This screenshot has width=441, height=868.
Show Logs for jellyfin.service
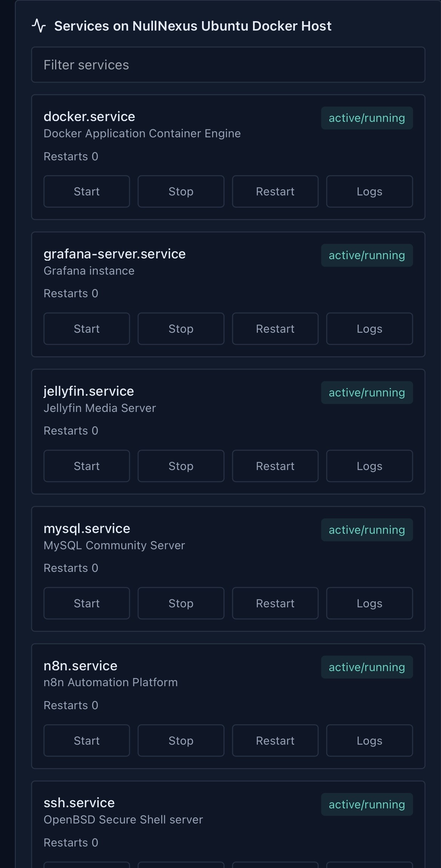pyautogui.click(x=370, y=466)
